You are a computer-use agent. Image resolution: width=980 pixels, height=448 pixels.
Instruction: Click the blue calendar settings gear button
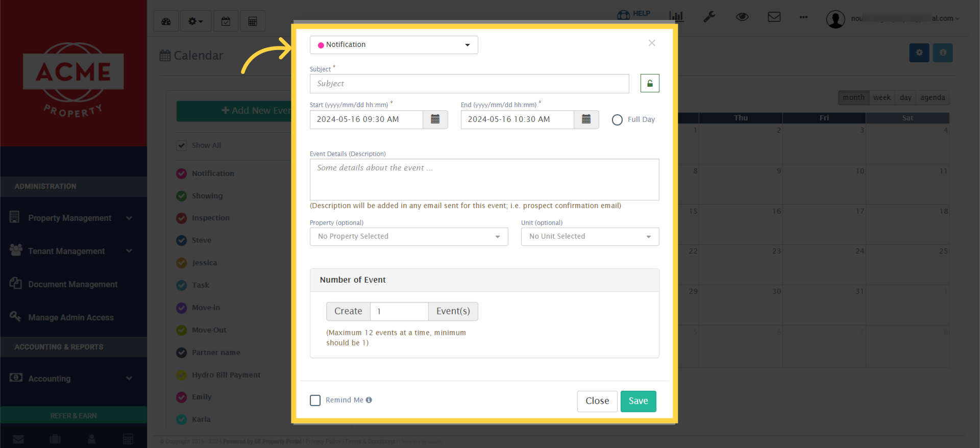[x=919, y=53]
